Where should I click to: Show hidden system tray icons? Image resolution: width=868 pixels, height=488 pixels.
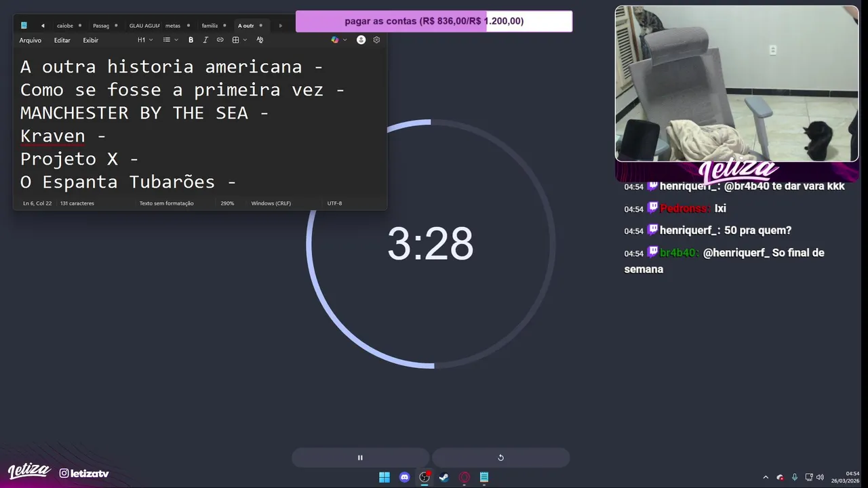click(x=766, y=477)
